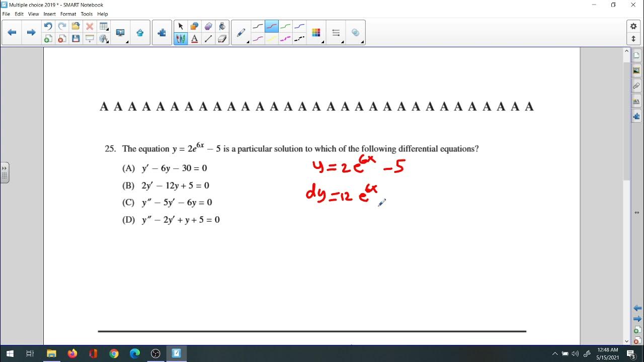Pick the blue pen line style
Image resolution: width=644 pixels, height=362 pixels.
tap(299, 26)
